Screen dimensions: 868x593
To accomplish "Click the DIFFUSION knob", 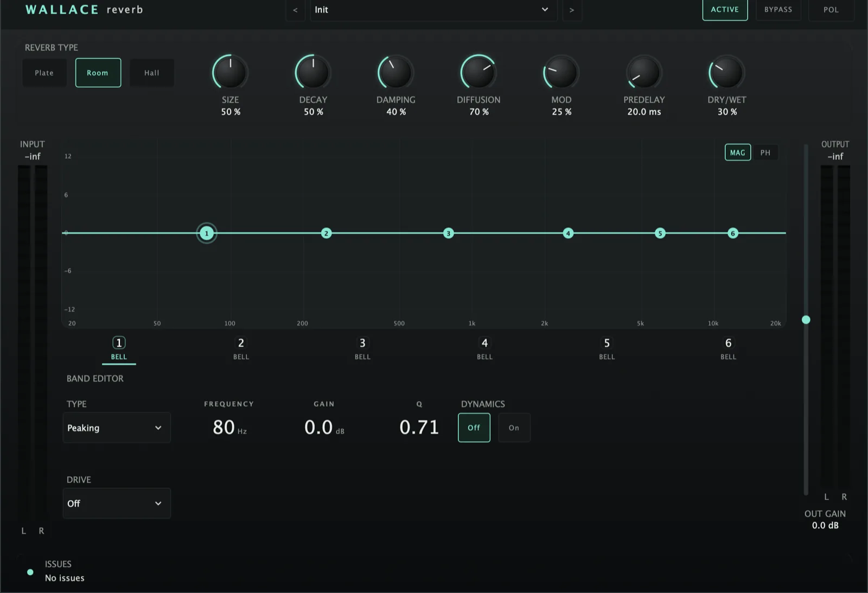I will coord(478,72).
